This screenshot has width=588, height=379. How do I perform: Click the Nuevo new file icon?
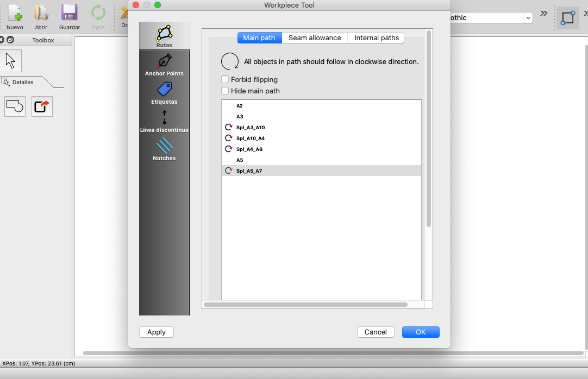pos(15,16)
